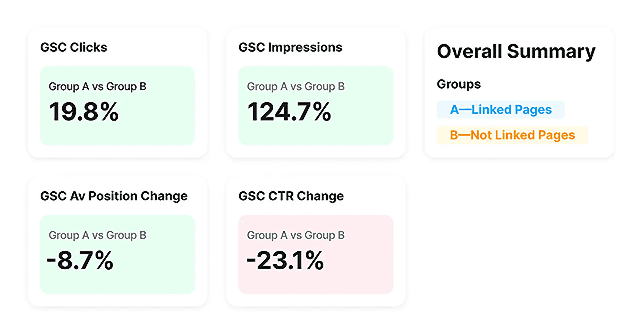Select the B—Not Linked Pages tag
This screenshot has height=334, width=644.
point(512,135)
